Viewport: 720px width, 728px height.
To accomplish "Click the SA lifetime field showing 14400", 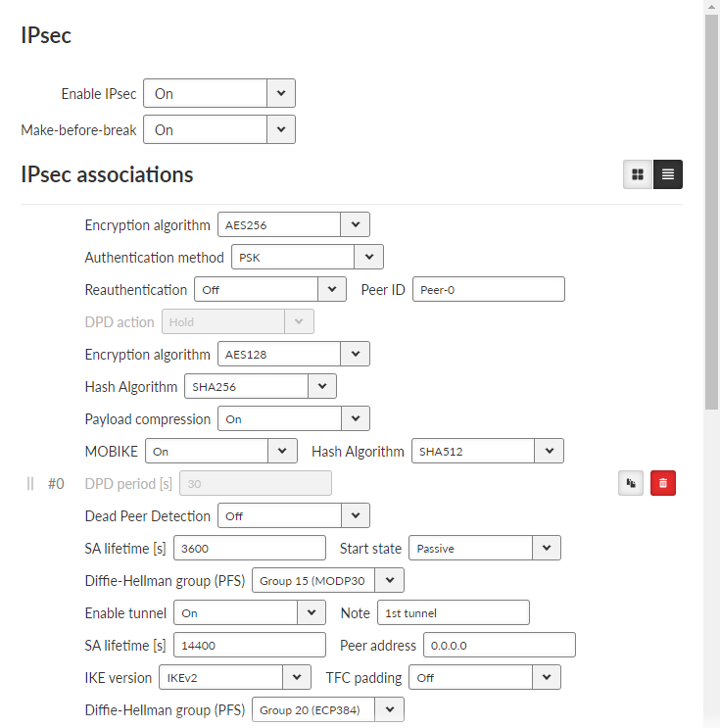I will (250, 645).
